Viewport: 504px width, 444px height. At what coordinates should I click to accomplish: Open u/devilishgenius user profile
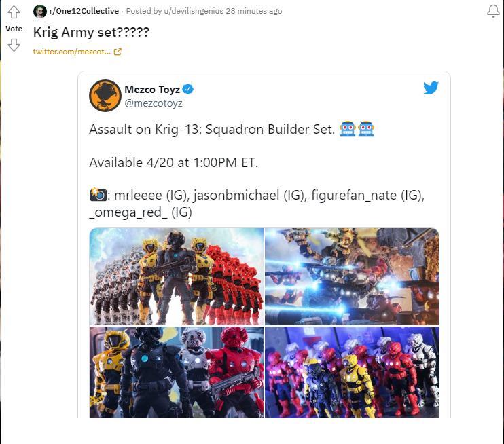[x=194, y=11]
